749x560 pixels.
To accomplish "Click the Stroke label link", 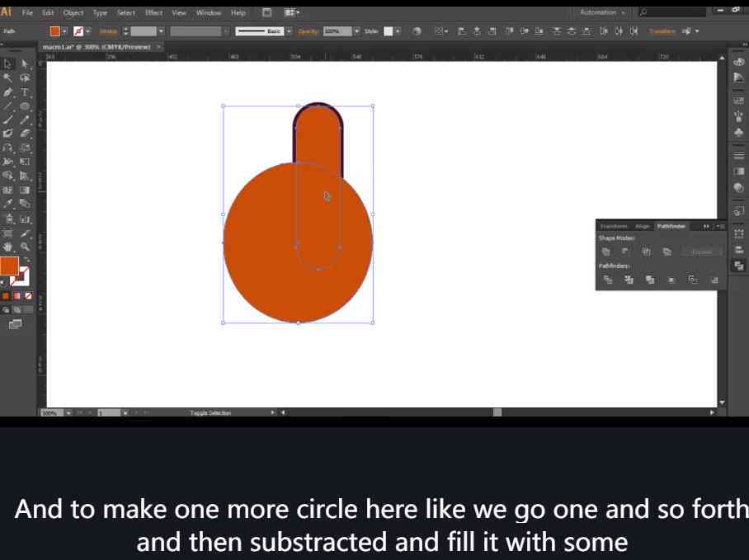I will click(x=108, y=31).
